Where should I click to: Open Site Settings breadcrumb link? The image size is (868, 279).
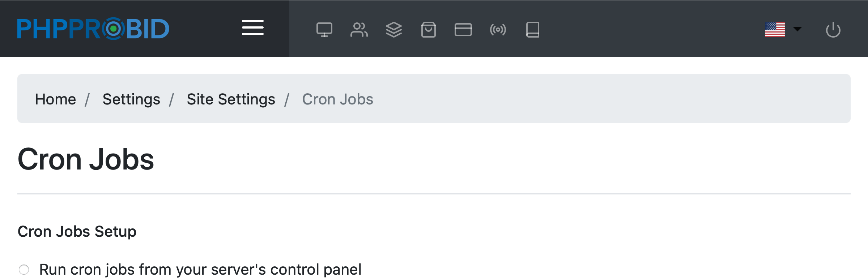pos(231,99)
